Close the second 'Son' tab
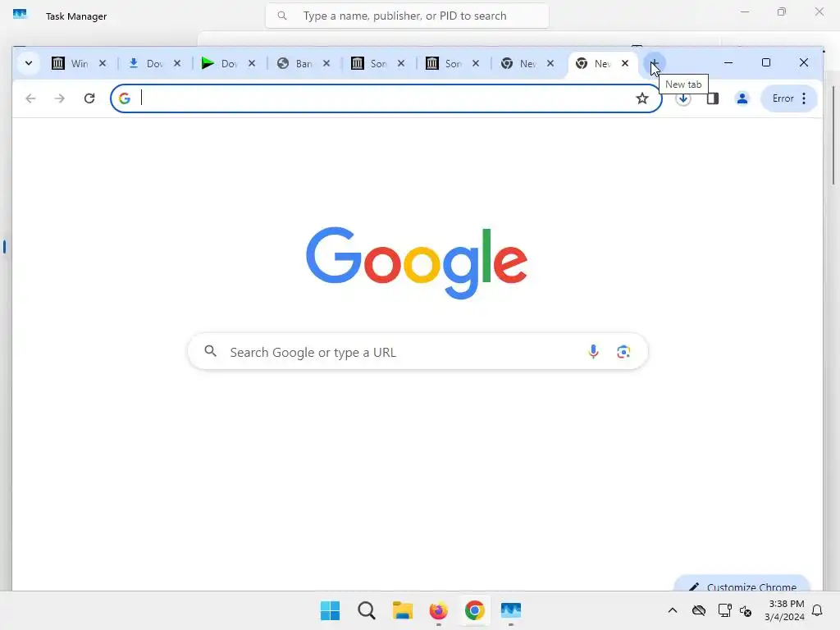 pyautogui.click(x=475, y=63)
